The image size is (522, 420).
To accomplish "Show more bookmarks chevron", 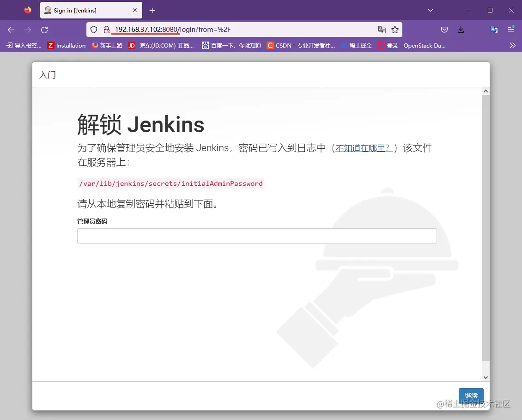I will pos(512,46).
